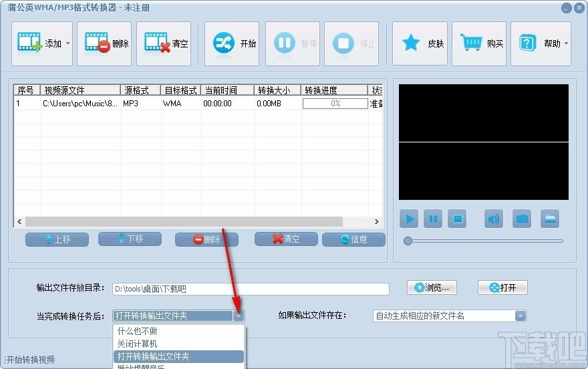Open the snapshot folder icon in player
The height and width of the screenshot is (369, 588).
click(550, 219)
